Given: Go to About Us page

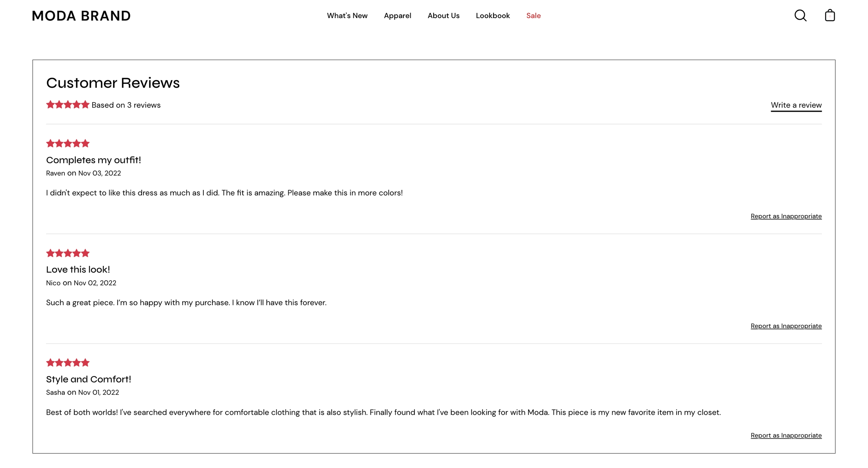Looking at the screenshot, I should tap(443, 16).
